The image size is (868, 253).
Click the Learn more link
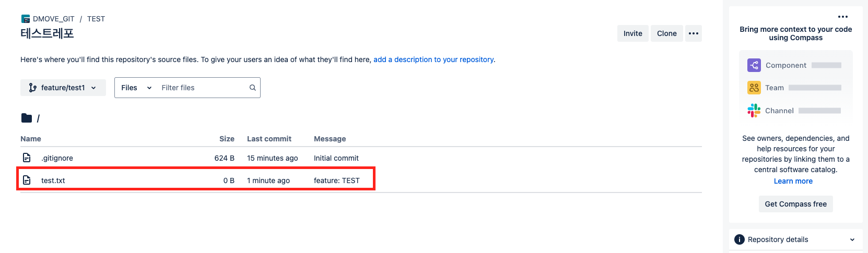(x=793, y=181)
